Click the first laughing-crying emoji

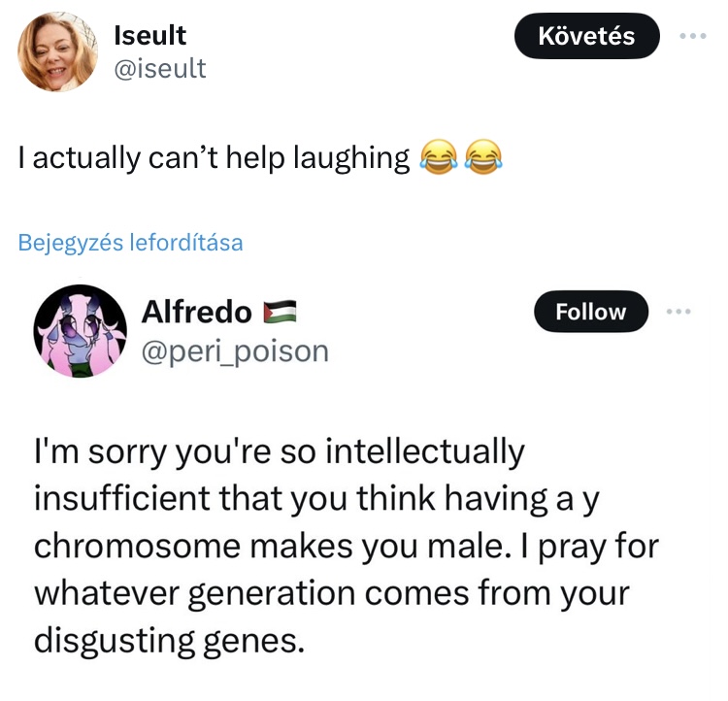pyautogui.click(x=438, y=157)
